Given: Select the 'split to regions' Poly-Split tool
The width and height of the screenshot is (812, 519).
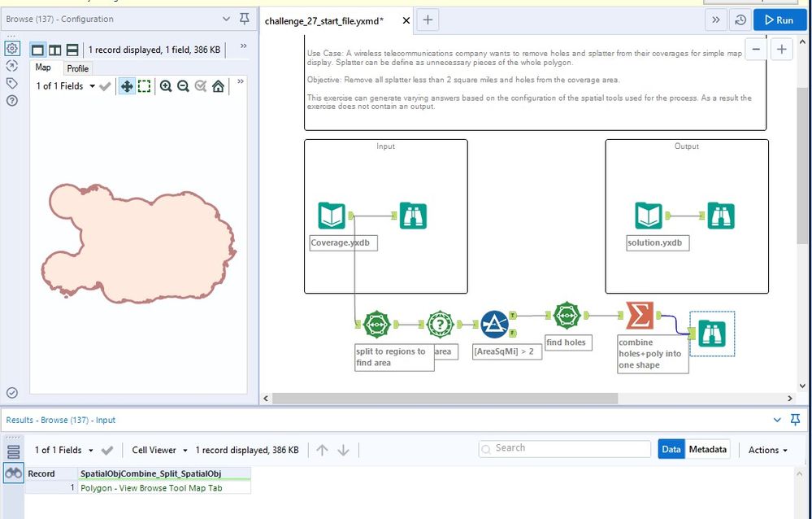Looking at the screenshot, I should coord(376,325).
